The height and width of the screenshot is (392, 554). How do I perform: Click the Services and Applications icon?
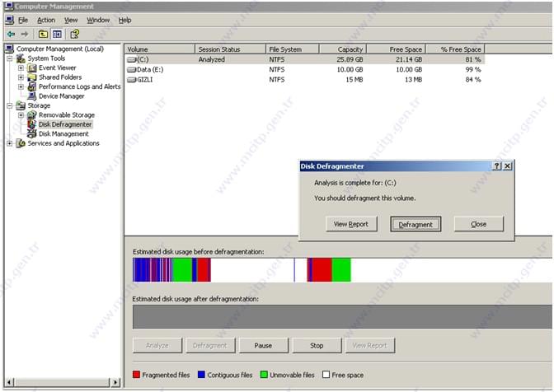[x=21, y=143]
